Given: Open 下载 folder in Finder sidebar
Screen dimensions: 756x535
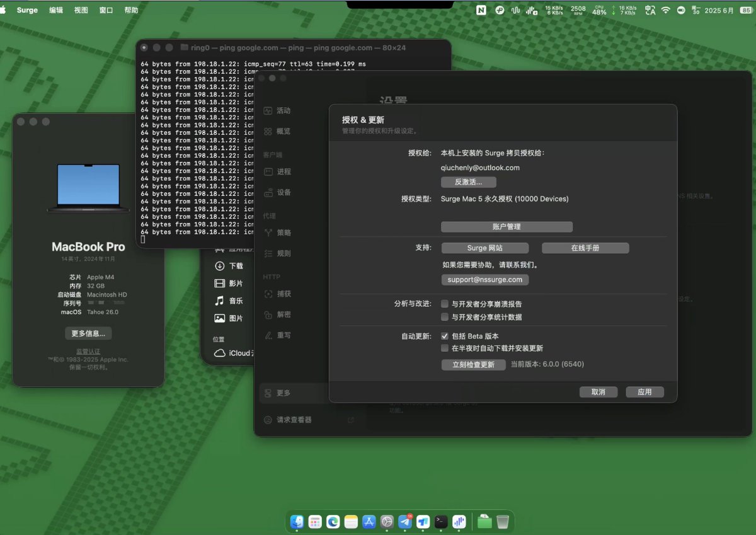Looking at the screenshot, I should [x=229, y=266].
